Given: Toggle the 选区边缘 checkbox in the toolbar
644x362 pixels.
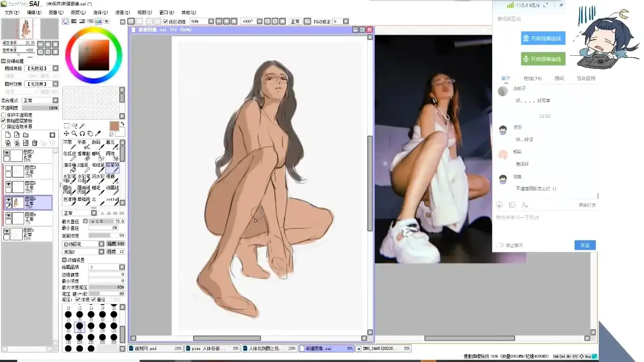Looking at the screenshot, I should coord(166,22).
